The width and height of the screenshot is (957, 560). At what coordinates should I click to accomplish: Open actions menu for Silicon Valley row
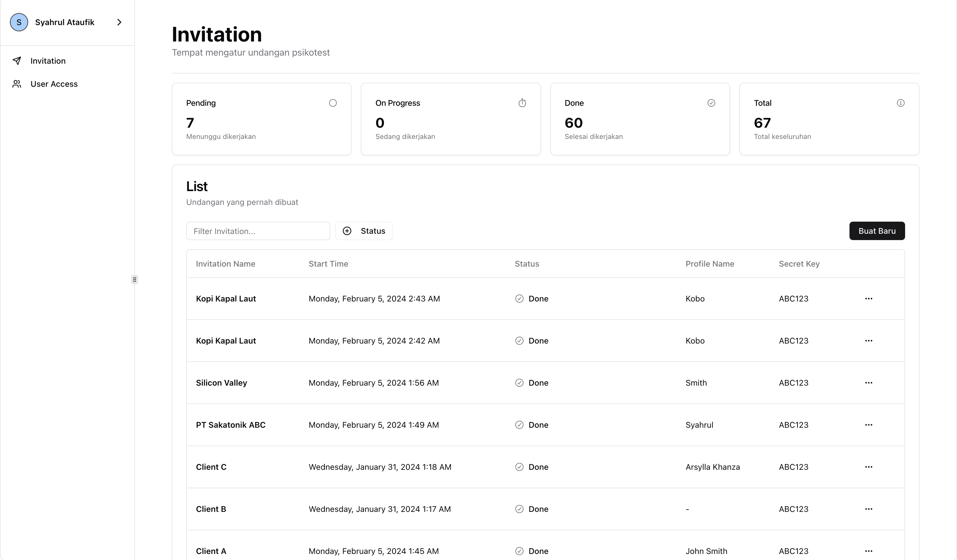pyautogui.click(x=869, y=383)
